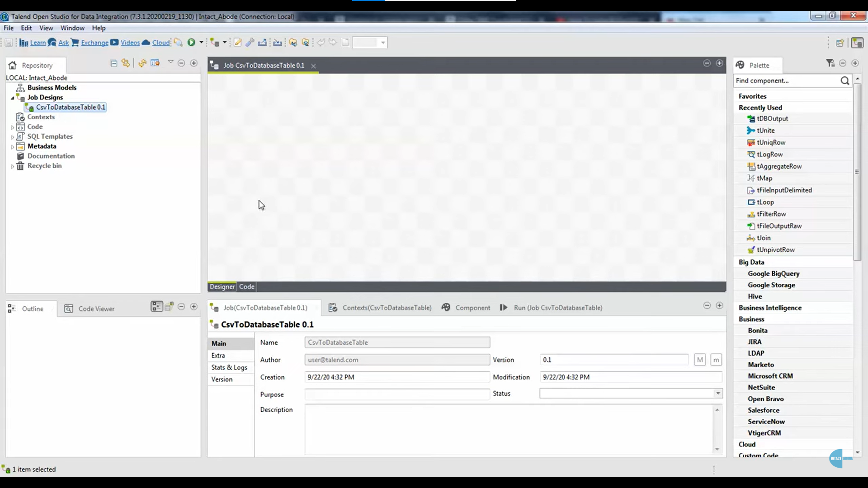This screenshot has height=488, width=868.
Task: Expand the Metadata tree node
Action: coord(13,146)
